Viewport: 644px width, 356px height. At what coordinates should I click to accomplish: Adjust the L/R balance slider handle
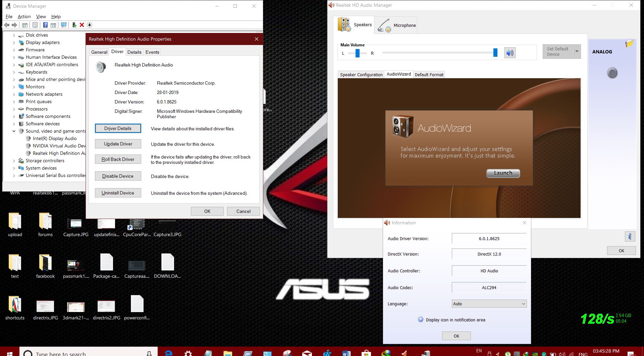(358, 53)
